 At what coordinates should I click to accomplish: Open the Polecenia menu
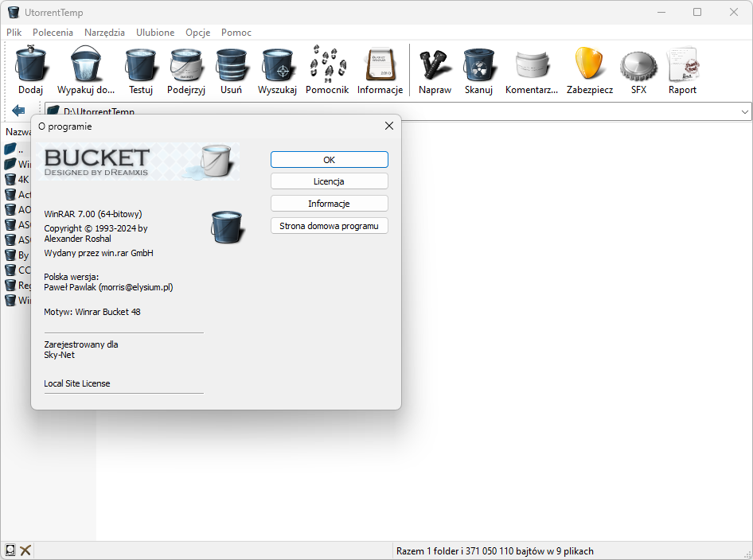coord(53,32)
